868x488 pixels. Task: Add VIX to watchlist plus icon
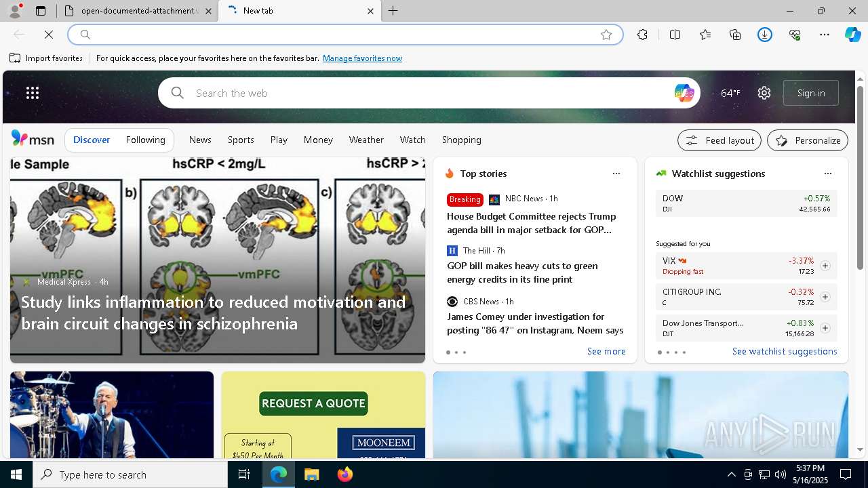pos(825,266)
